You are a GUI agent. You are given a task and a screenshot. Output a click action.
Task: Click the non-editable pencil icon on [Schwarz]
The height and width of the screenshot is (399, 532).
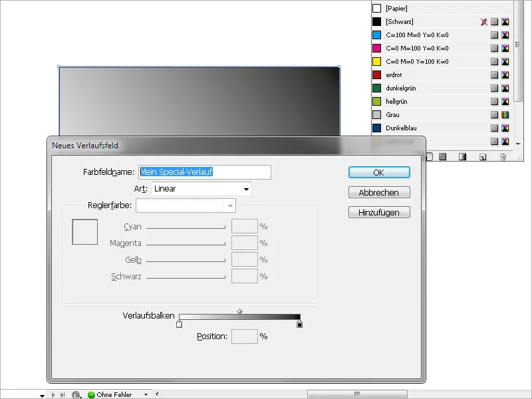pyautogui.click(x=484, y=22)
